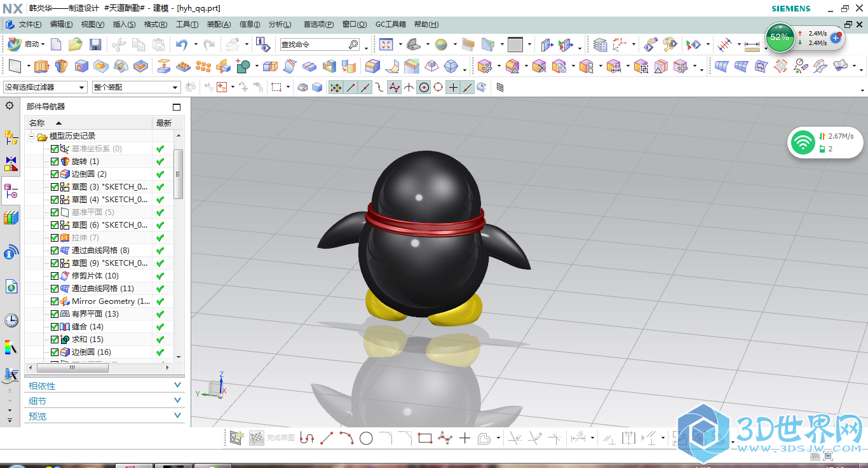Open the 分析(L) menu
Screen dimensions: 868x468
(280, 24)
